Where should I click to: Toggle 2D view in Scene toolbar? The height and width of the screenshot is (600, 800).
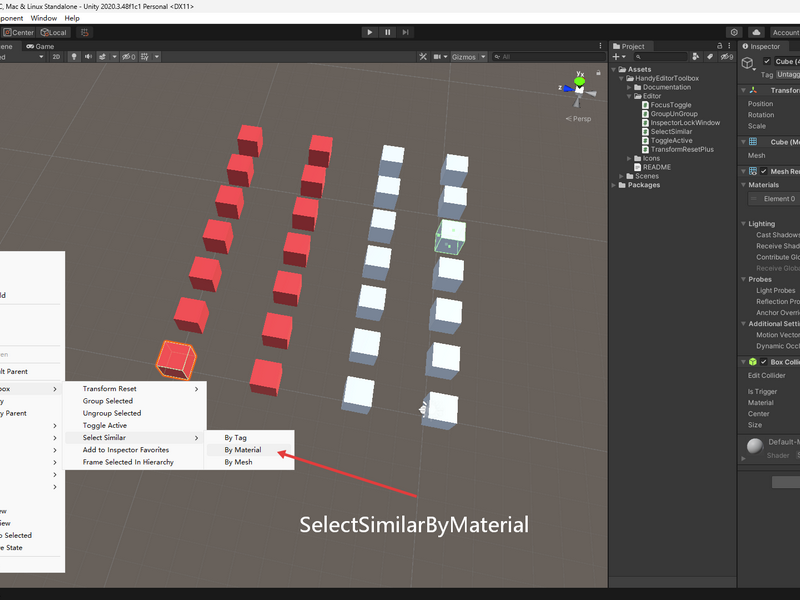pos(56,57)
